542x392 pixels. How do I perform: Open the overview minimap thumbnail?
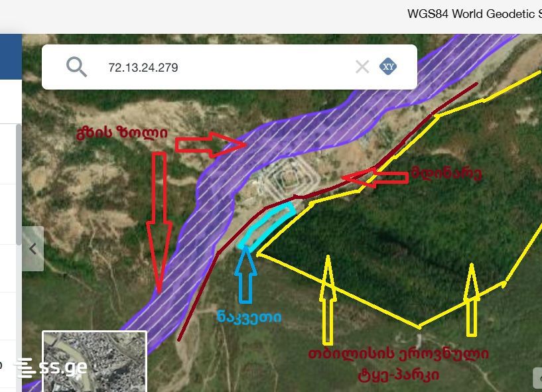pos(94,361)
